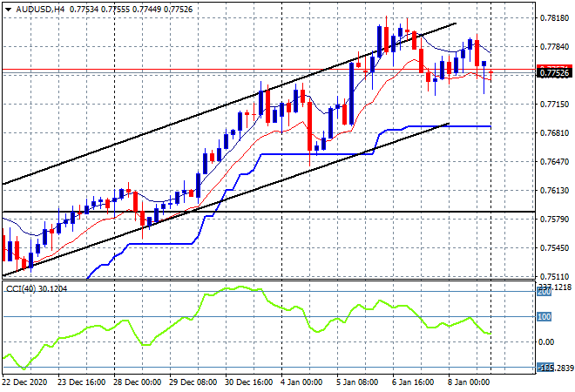Click the CCI 200 level label

pyautogui.click(x=545, y=292)
